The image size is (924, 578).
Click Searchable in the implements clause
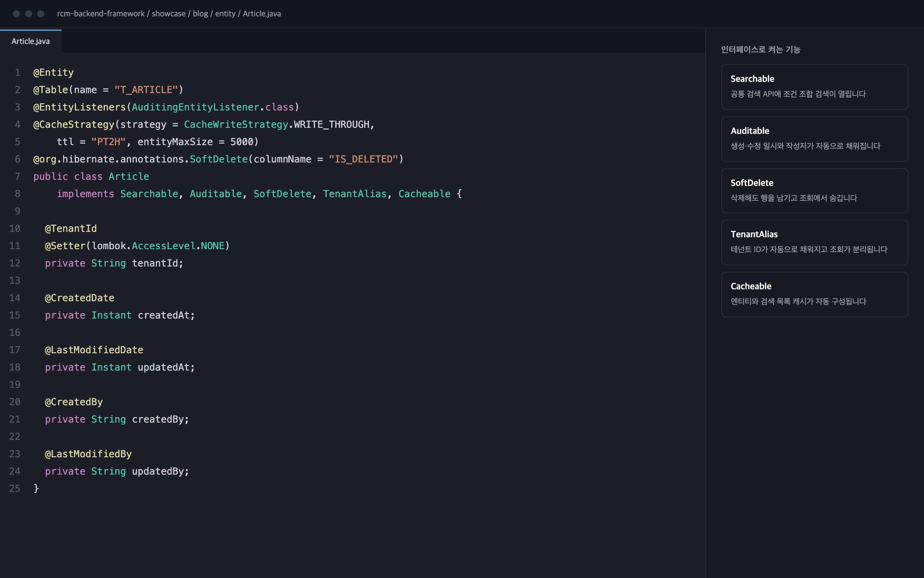click(149, 194)
